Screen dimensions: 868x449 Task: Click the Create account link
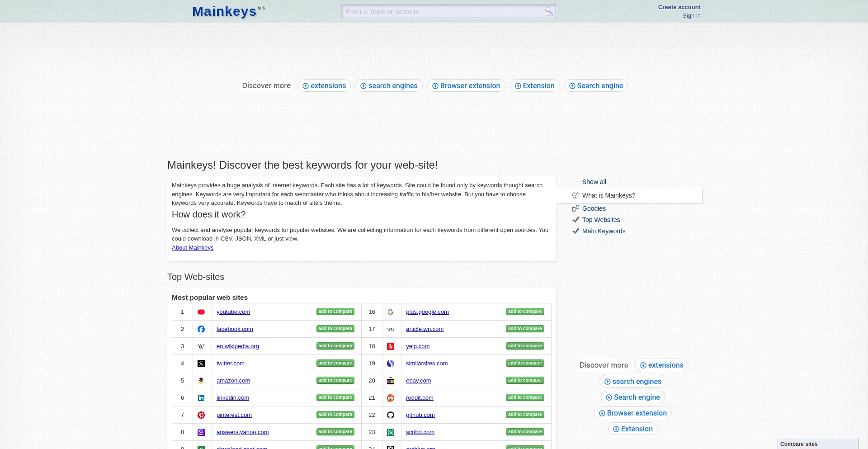(x=679, y=7)
